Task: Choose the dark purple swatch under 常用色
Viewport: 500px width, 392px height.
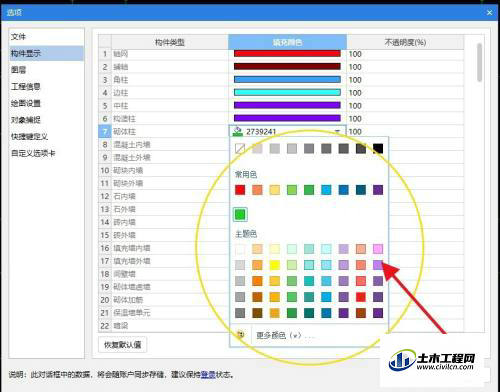Action: tap(378, 190)
